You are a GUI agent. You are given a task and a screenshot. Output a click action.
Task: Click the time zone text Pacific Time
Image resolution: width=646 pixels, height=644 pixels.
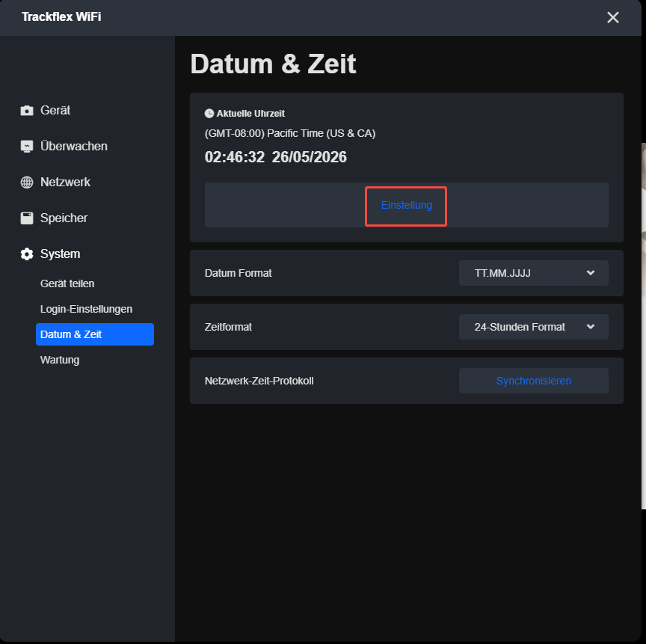pyautogui.click(x=290, y=133)
